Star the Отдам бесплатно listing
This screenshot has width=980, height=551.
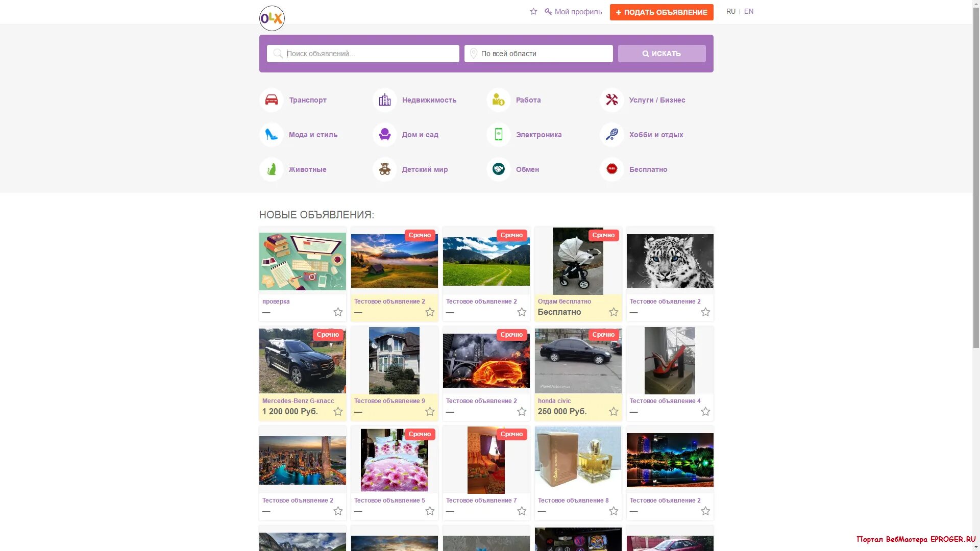pos(614,312)
